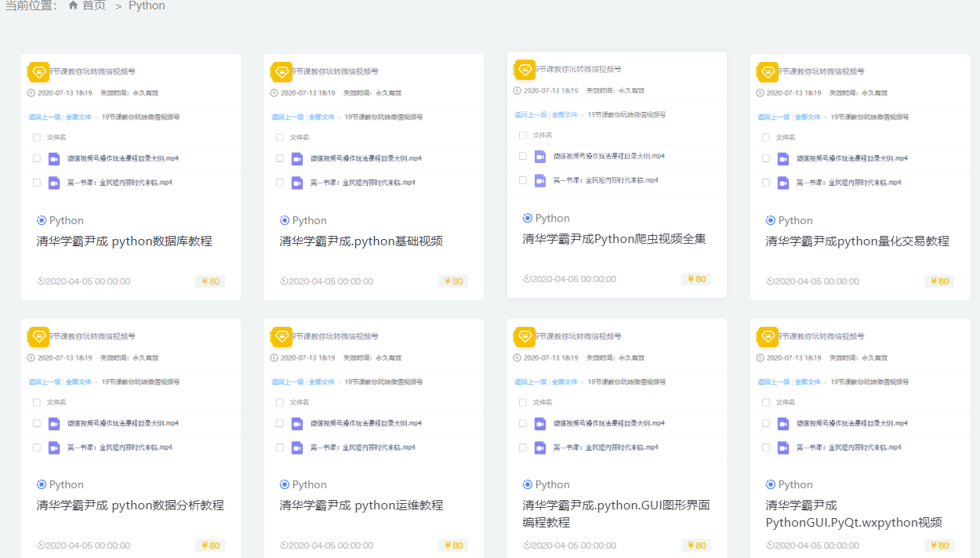Open the Python breadcrumb link

coord(147,5)
